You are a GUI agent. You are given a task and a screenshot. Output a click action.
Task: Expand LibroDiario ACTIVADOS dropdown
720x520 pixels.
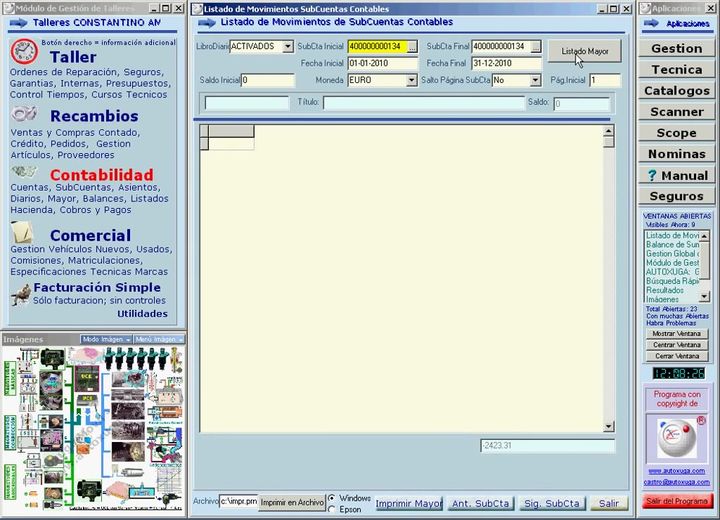287,46
